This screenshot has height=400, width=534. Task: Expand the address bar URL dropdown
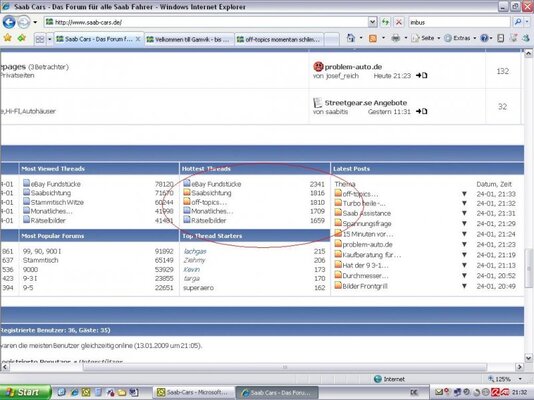point(373,22)
